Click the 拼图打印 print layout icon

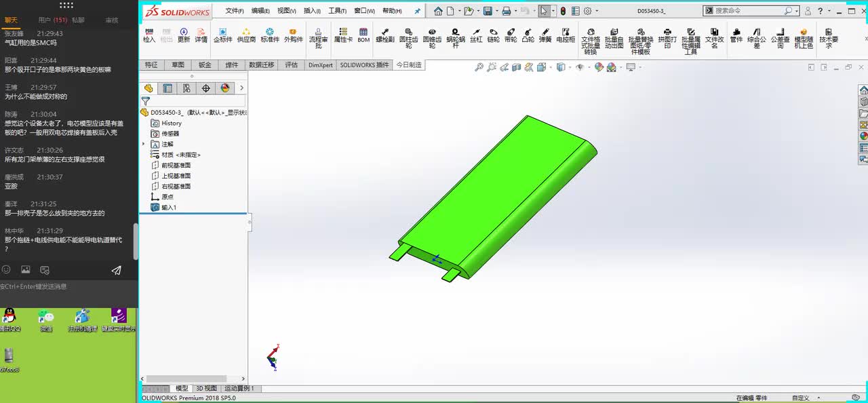pyautogui.click(x=667, y=38)
